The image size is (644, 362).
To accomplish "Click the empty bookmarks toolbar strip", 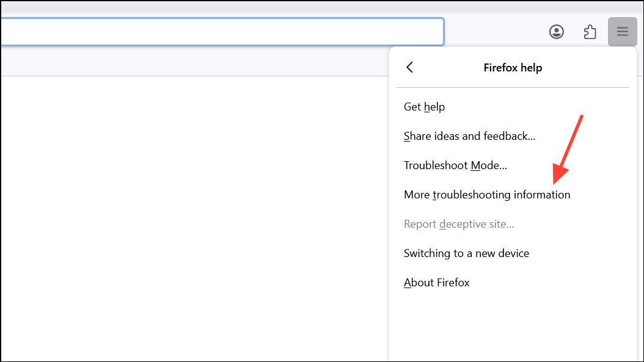I will 183,63.
